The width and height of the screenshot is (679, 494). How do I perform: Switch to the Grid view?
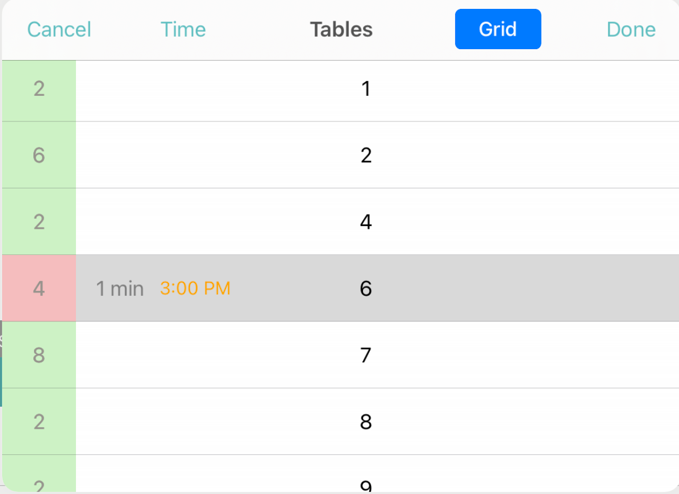tap(498, 29)
